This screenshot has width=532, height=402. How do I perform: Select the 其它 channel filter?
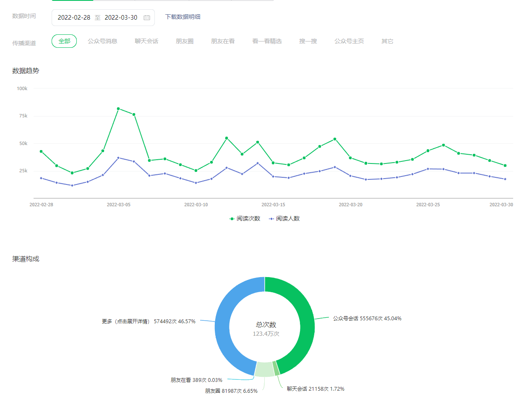(x=387, y=41)
